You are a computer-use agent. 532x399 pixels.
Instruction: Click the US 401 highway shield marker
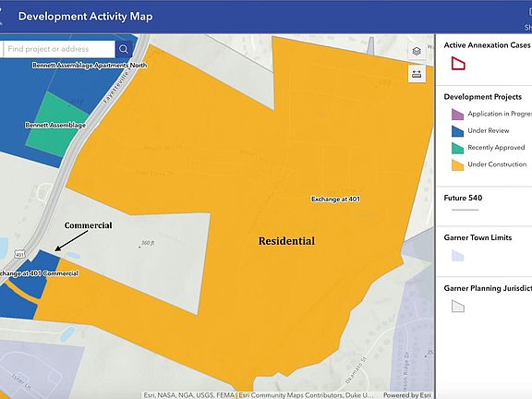click(19, 254)
